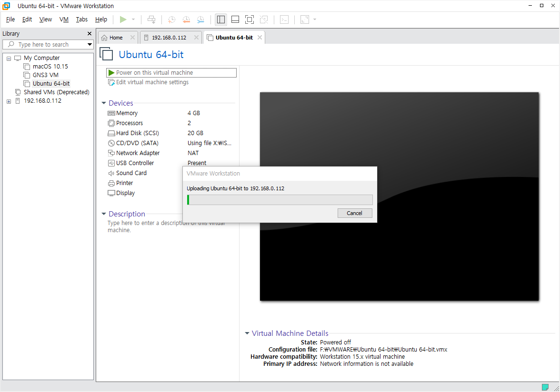560x392 pixels.
Task: Click the Ubuntu 64-bit page title icon
Action: point(106,54)
